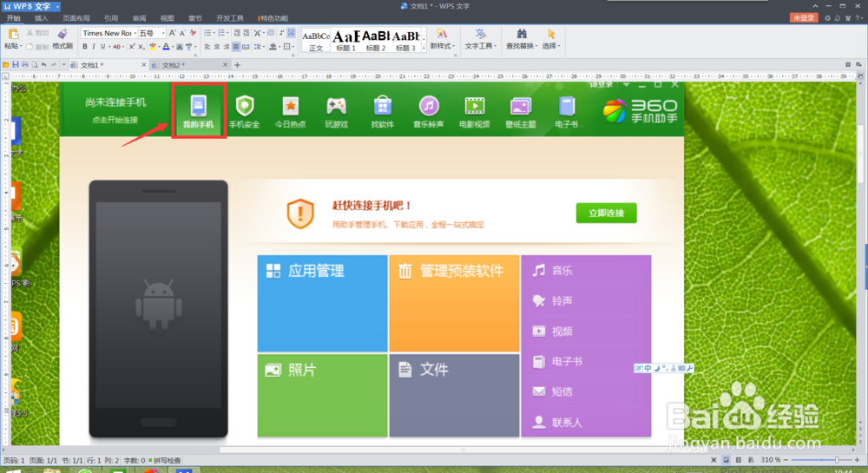Open the 照片 green tile
This screenshot has width=868, height=473.
click(x=322, y=396)
